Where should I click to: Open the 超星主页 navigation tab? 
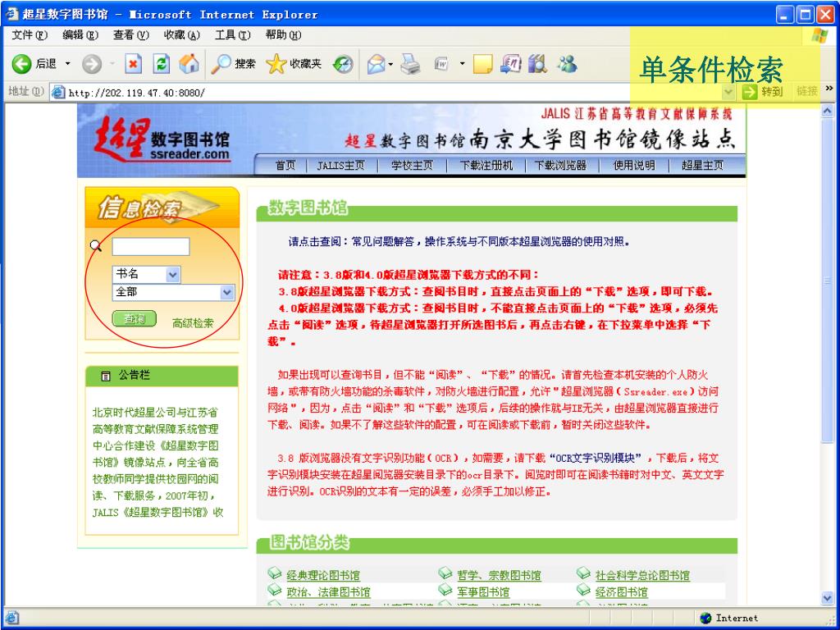coord(702,166)
